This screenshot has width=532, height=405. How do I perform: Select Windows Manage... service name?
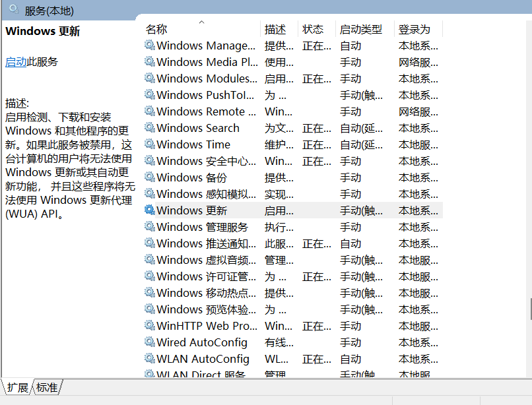(206, 46)
